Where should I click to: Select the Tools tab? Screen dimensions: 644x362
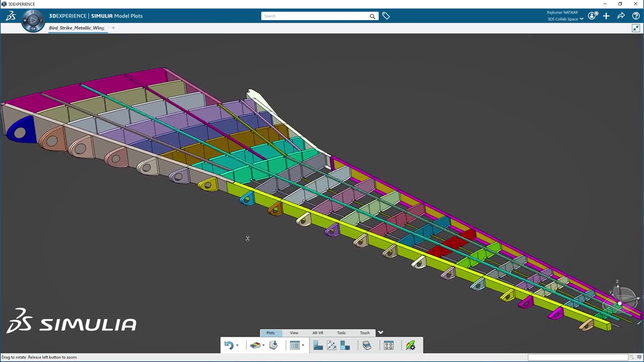341,333
